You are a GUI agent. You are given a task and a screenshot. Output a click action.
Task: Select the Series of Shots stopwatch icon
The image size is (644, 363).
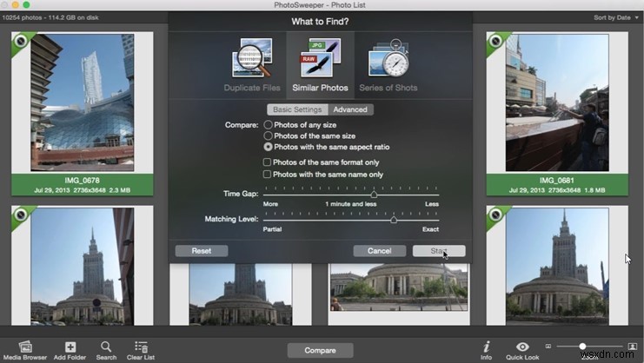(x=388, y=58)
